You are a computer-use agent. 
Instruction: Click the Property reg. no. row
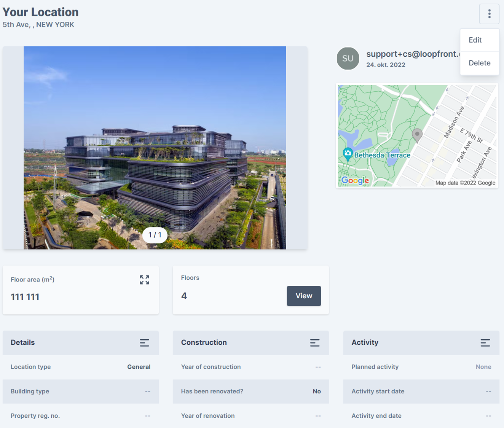coord(81,416)
